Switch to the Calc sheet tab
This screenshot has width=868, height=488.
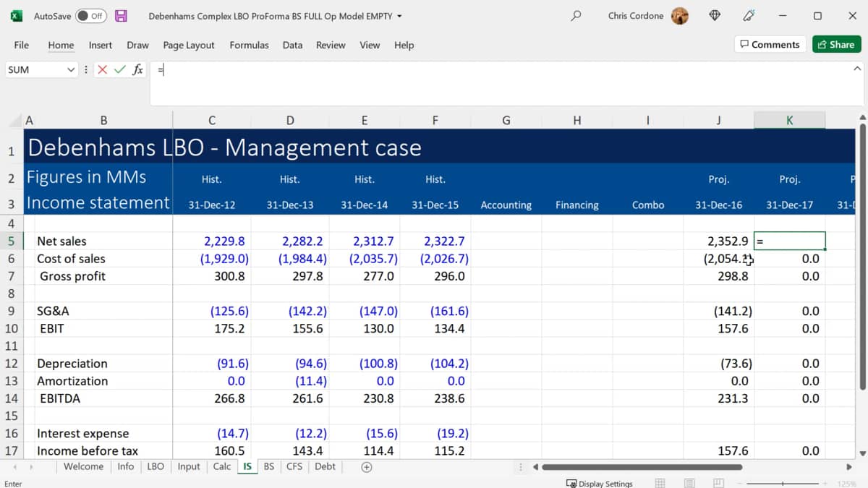[222, 466]
